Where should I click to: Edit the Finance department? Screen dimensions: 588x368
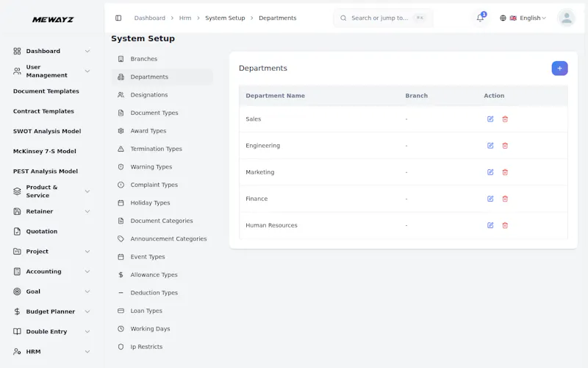[x=490, y=199]
